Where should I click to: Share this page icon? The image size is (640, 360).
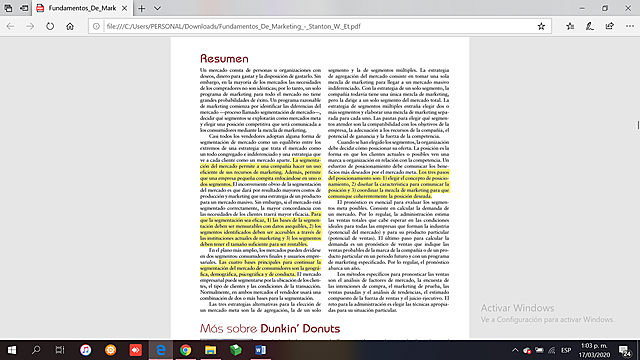point(609,27)
